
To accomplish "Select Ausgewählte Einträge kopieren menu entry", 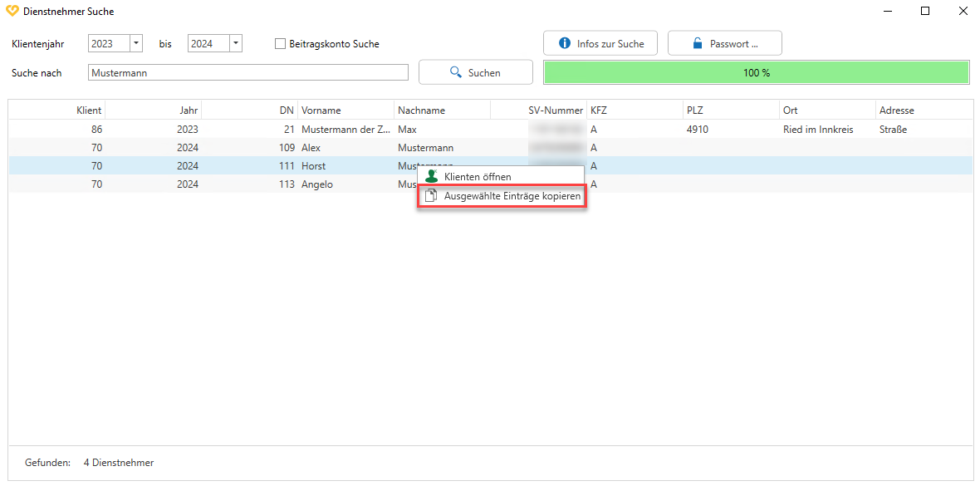I will 512,196.
